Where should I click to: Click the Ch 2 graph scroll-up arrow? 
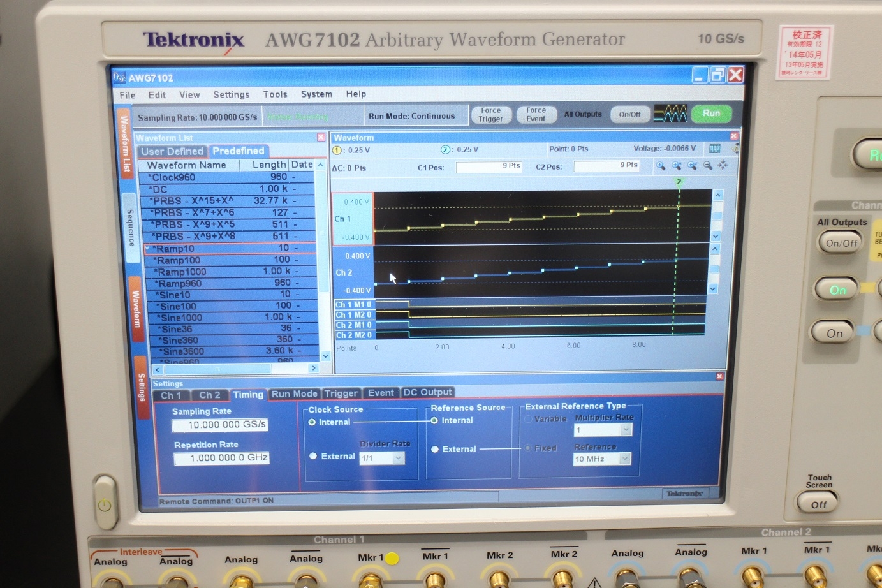[716, 249]
